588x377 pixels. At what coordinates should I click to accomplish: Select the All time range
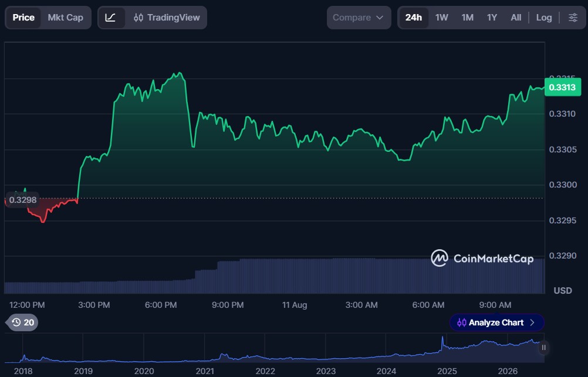pos(516,18)
